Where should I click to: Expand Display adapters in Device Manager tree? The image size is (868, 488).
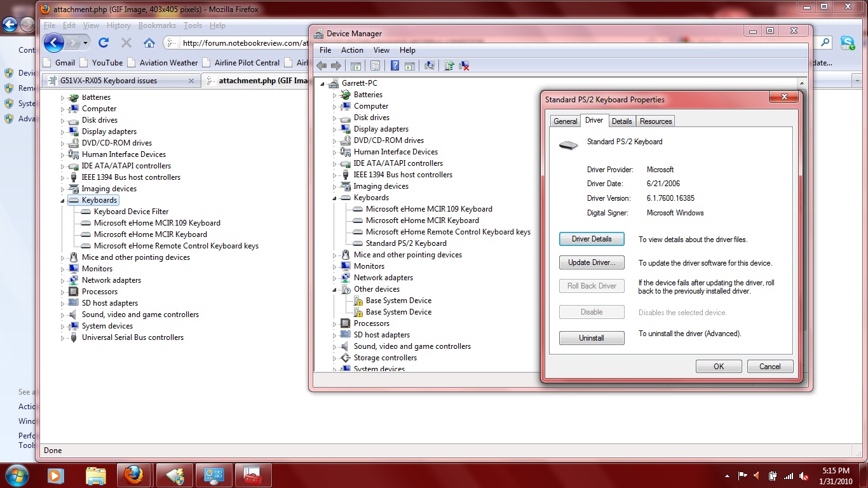pyautogui.click(x=335, y=129)
